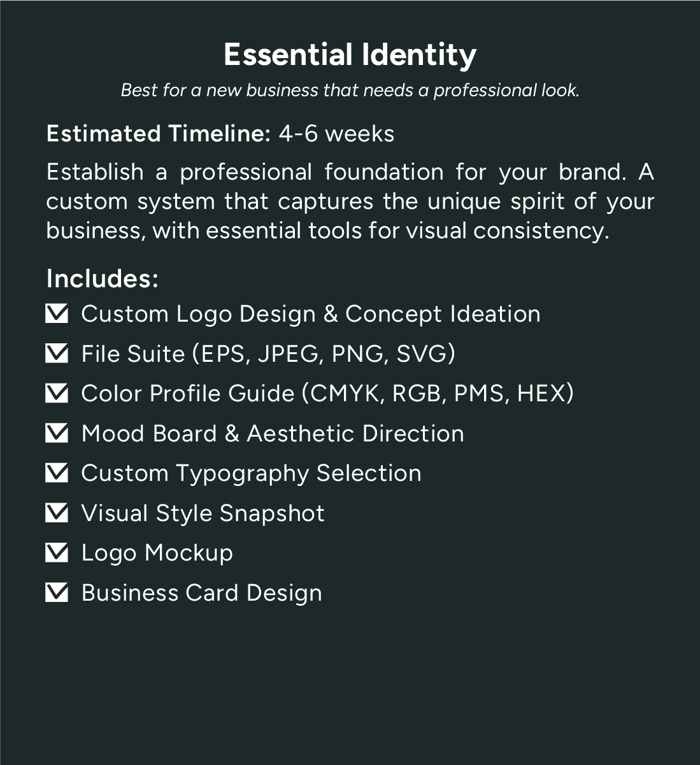Toggle the File Suite checkmark box

(57, 354)
